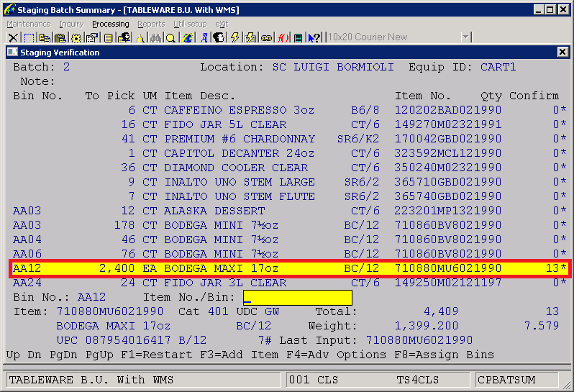Viewport: 574px width, 392px height.
Task: Select the dashed rectangle selection tool
Action: (x=29, y=37)
